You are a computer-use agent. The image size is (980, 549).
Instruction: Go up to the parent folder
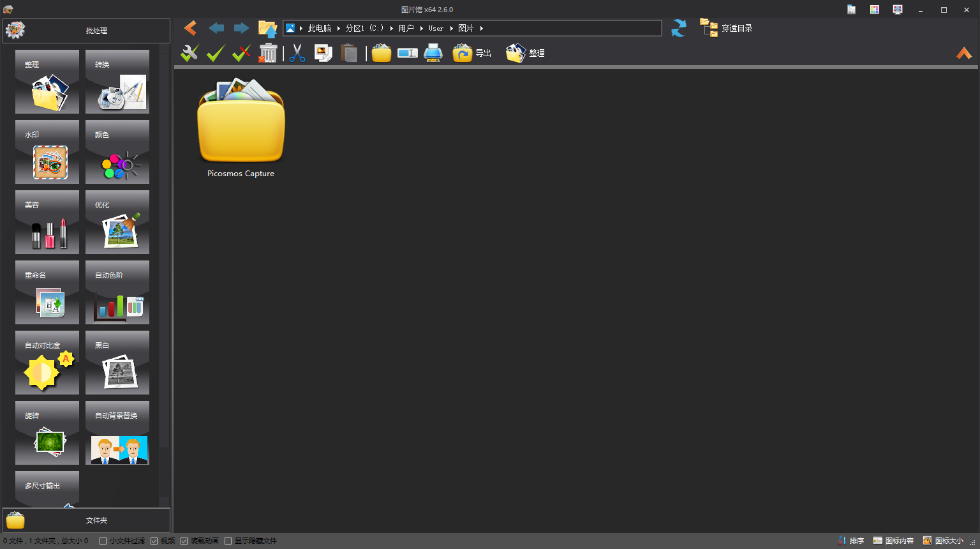click(267, 29)
